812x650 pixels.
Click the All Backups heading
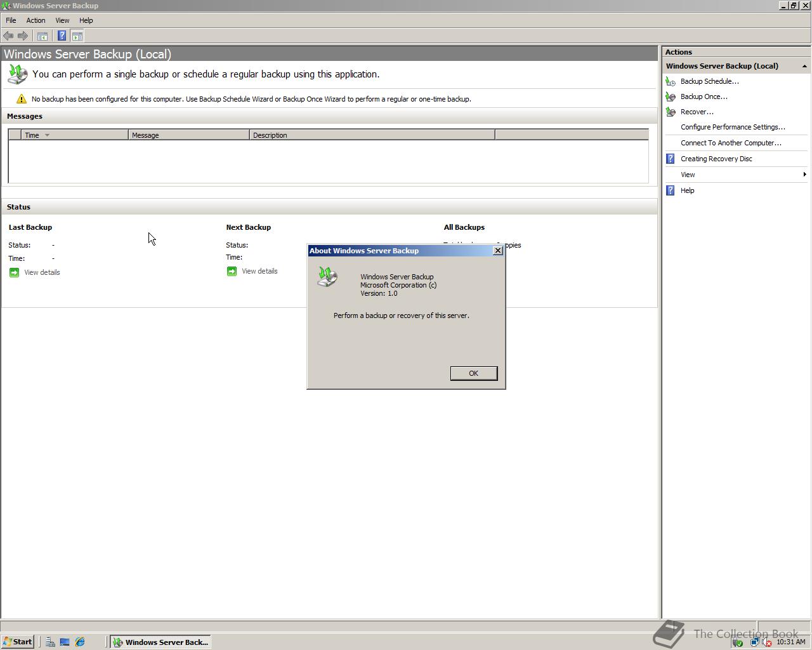point(464,227)
